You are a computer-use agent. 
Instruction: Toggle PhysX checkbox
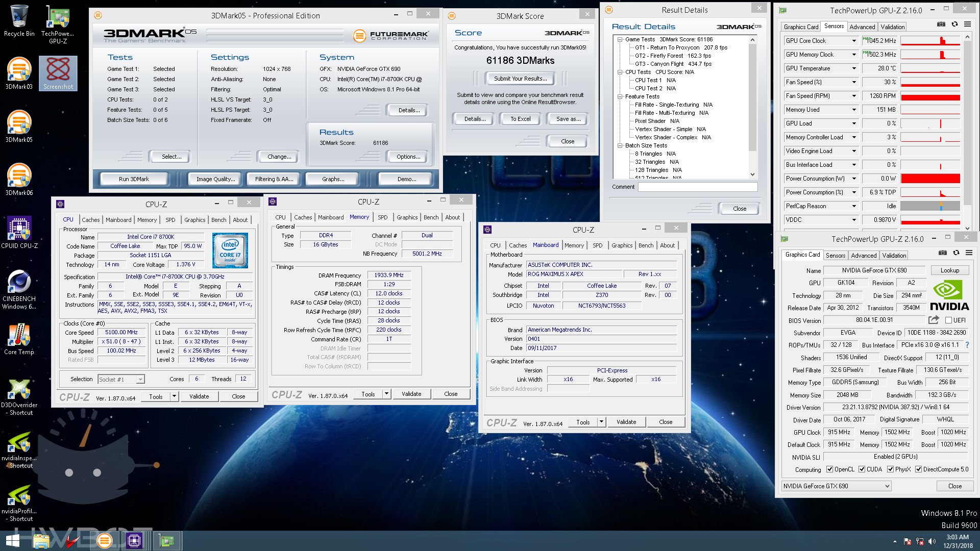tap(891, 469)
